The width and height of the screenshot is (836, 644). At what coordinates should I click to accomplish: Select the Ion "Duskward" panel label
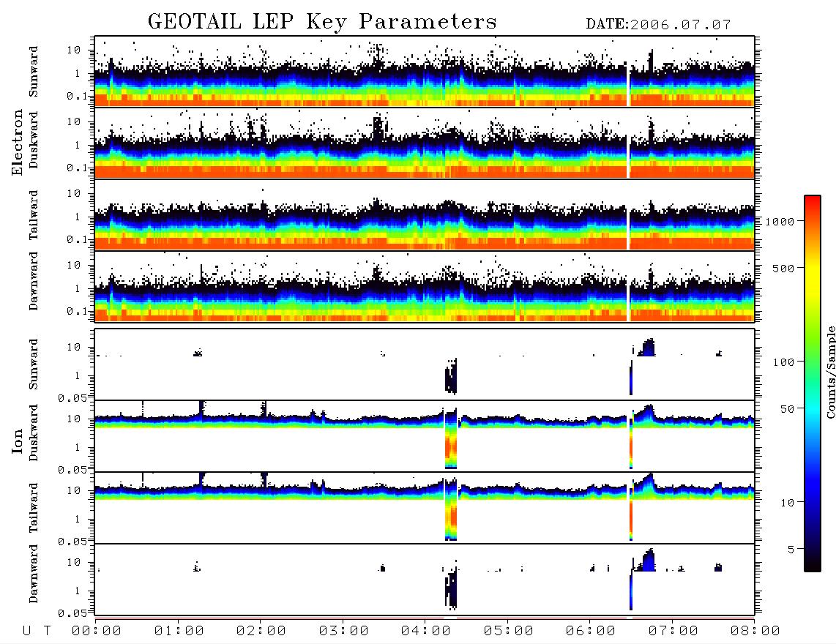[34, 433]
